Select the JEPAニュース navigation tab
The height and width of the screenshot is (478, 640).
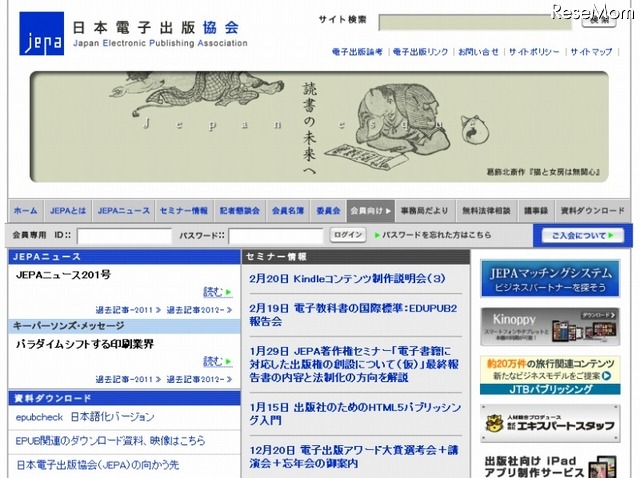tap(124, 211)
